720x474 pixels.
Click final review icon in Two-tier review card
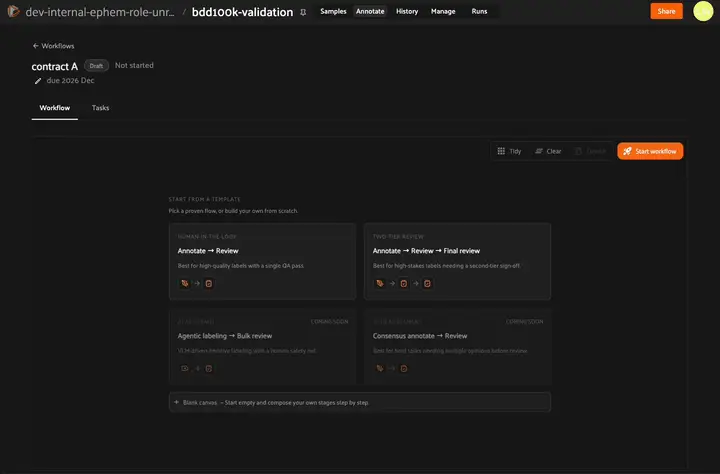(427, 283)
